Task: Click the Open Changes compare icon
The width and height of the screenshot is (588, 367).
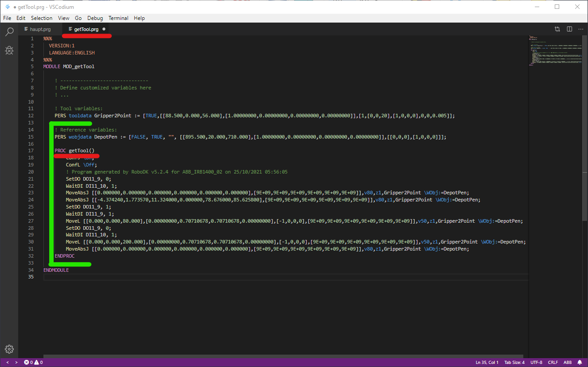Action: 557,29
